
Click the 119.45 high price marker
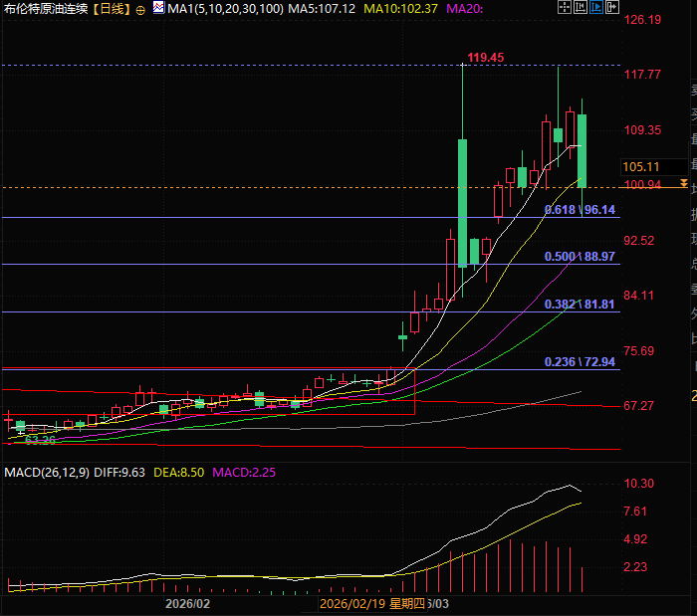pos(485,58)
